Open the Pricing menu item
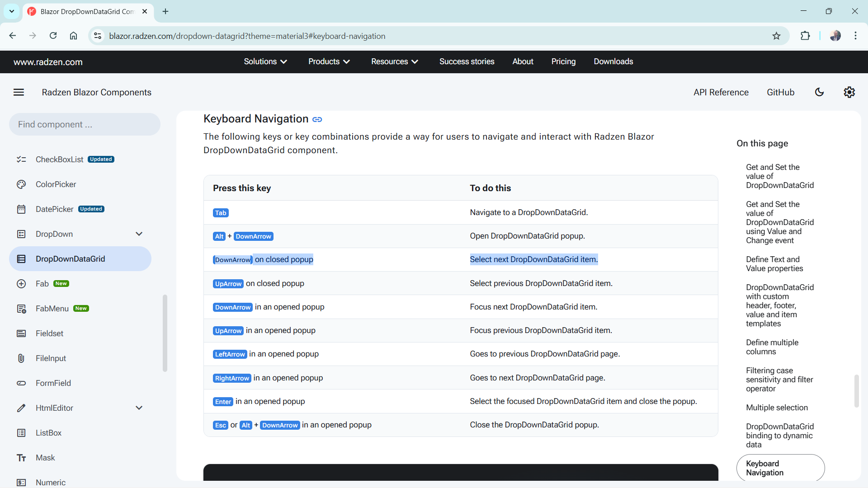The image size is (868, 488). tap(563, 61)
